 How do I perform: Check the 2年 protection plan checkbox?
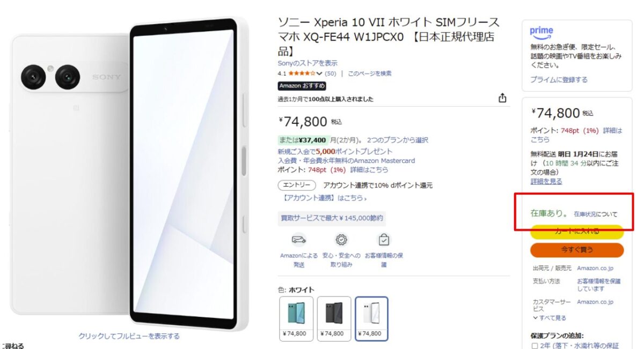(x=535, y=345)
